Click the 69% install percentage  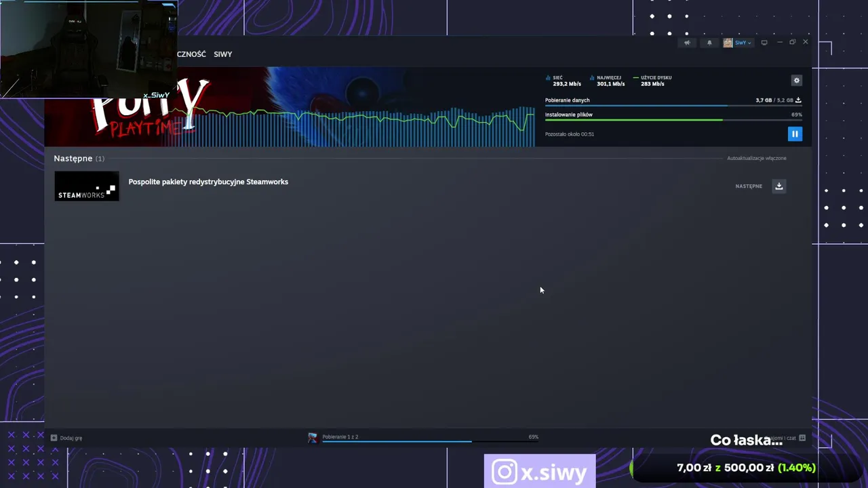pos(797,115)
